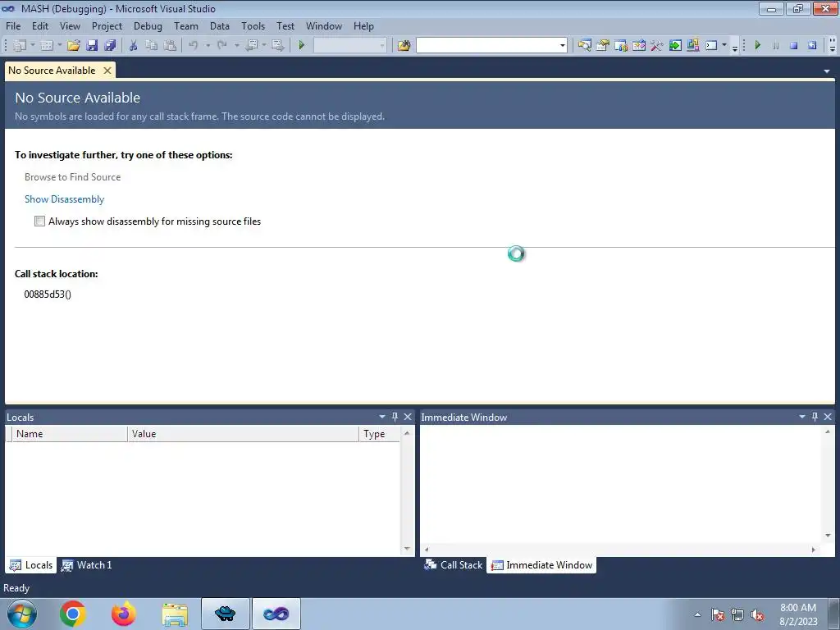Screen dimensions: 840x630
Task: Click the Value column header in Locals
Action: pos(243,434)
